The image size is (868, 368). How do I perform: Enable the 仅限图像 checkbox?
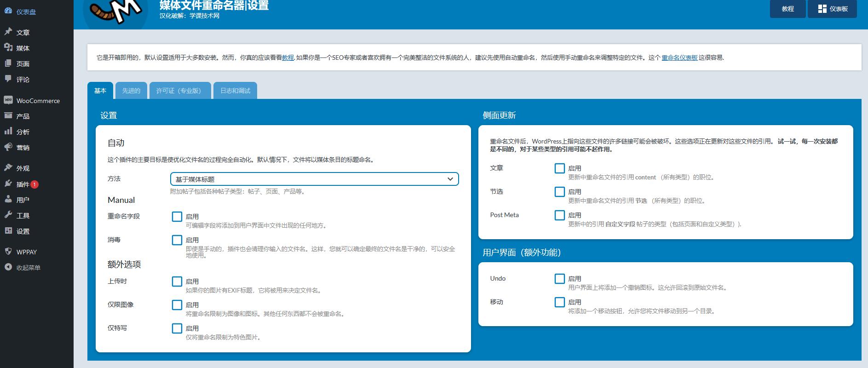point(177,305)
